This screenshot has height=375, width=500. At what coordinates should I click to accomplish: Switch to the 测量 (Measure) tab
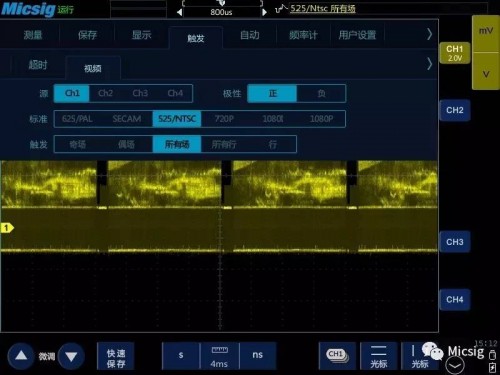click(33, 35)
